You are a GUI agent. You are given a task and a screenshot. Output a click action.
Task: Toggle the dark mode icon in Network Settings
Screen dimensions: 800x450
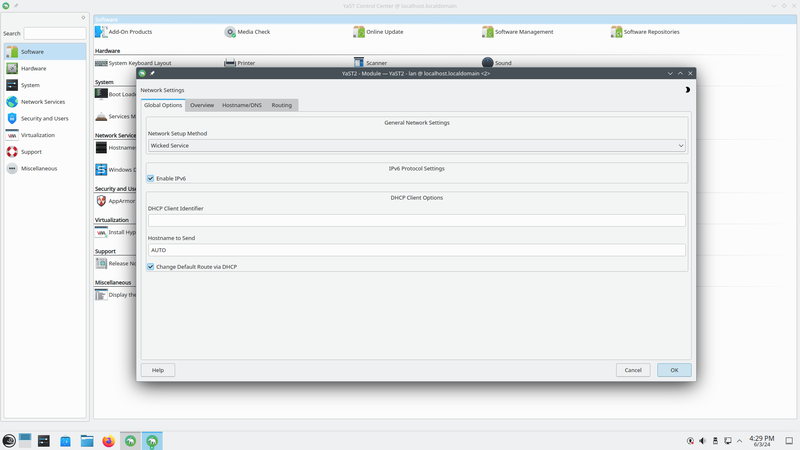coord(687,90)
